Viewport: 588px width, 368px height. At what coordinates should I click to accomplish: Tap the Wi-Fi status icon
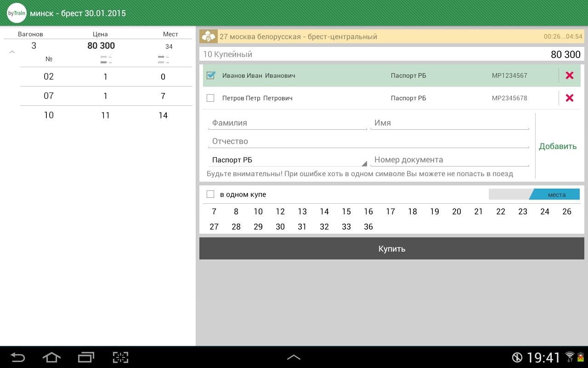pyautogui.click(x=570, y=357)
